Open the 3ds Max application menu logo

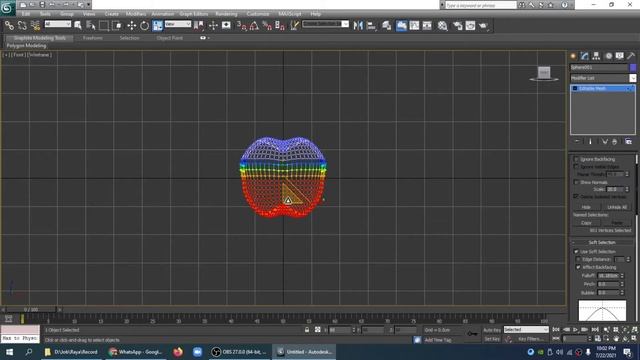[7, 8]
